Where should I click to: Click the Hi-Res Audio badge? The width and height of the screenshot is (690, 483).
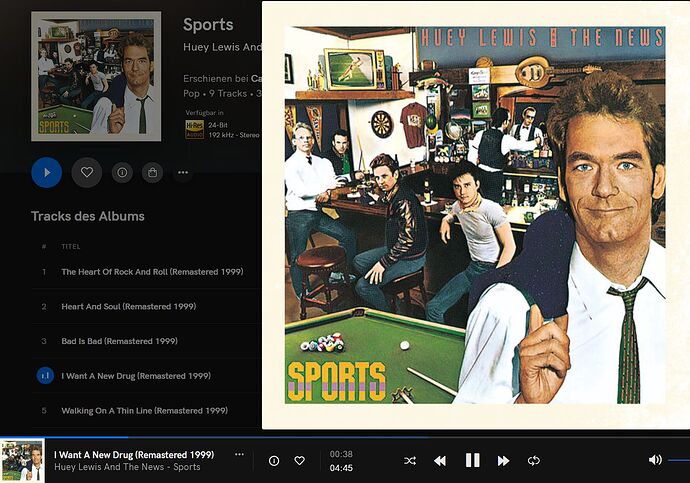pyautogui.click(x=195, y=130)
